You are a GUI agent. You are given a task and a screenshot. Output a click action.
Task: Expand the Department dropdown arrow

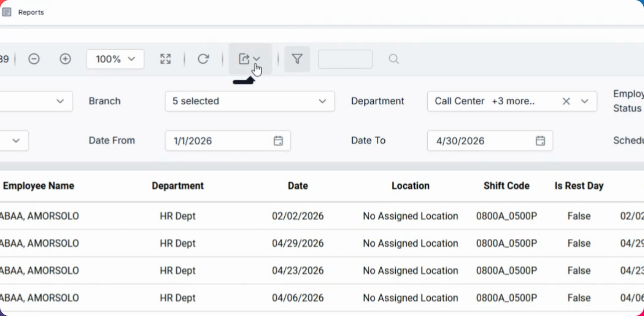[584, 101]
